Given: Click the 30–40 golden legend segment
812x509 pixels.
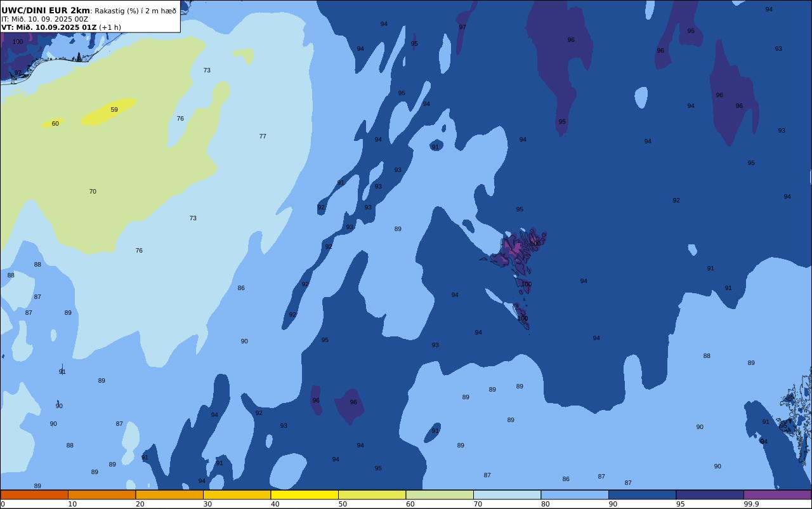Looking at the screenshot, I should click(237, 494).
